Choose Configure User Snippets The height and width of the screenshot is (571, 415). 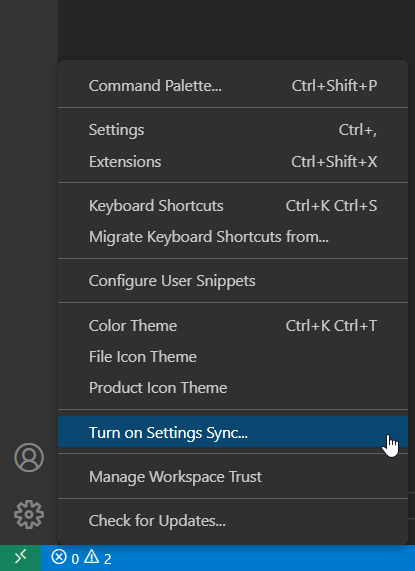click(233, 281)
